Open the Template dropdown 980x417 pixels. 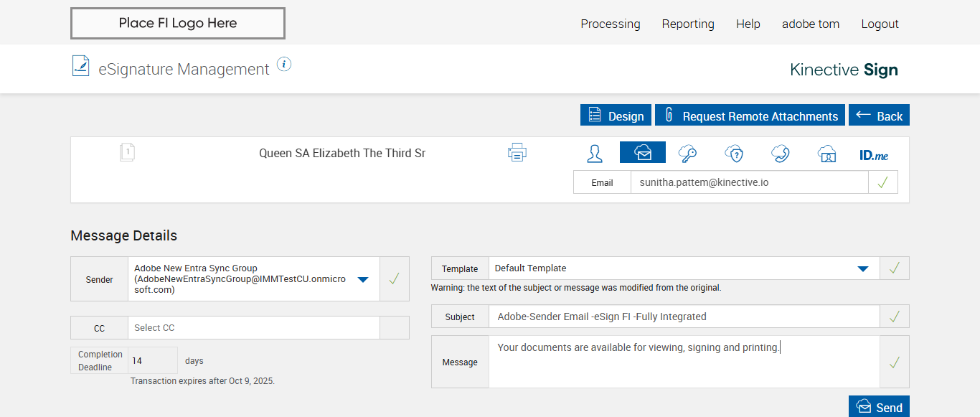(x=863, y=268)
